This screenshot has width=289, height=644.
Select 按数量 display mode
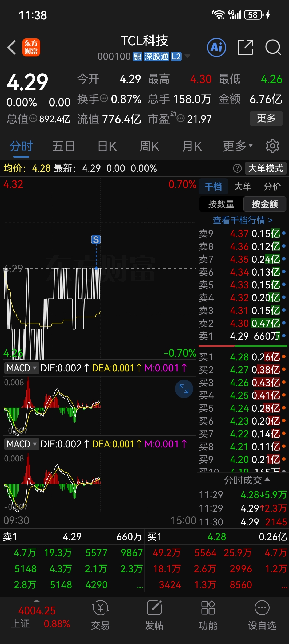tap(221, 204)
